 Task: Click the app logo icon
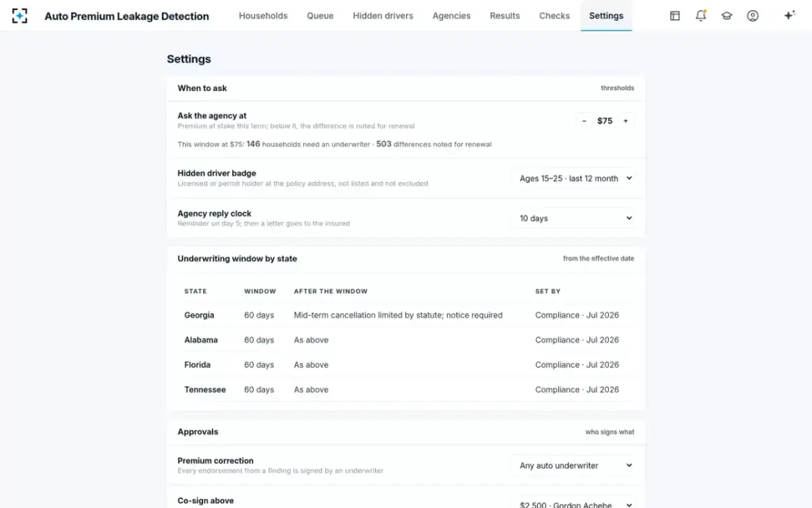click(20, 16)
